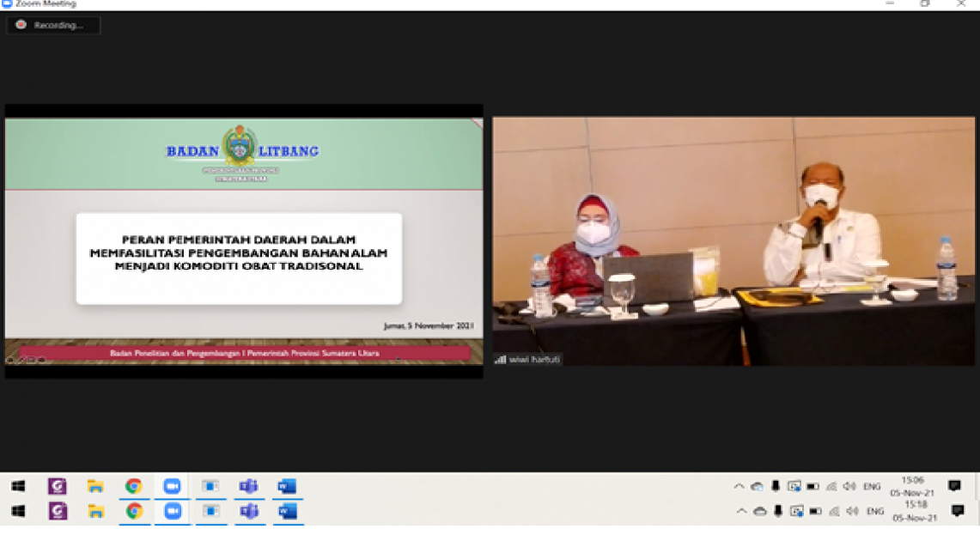Click the OneDrive cloud icon in upper tray

757,486
